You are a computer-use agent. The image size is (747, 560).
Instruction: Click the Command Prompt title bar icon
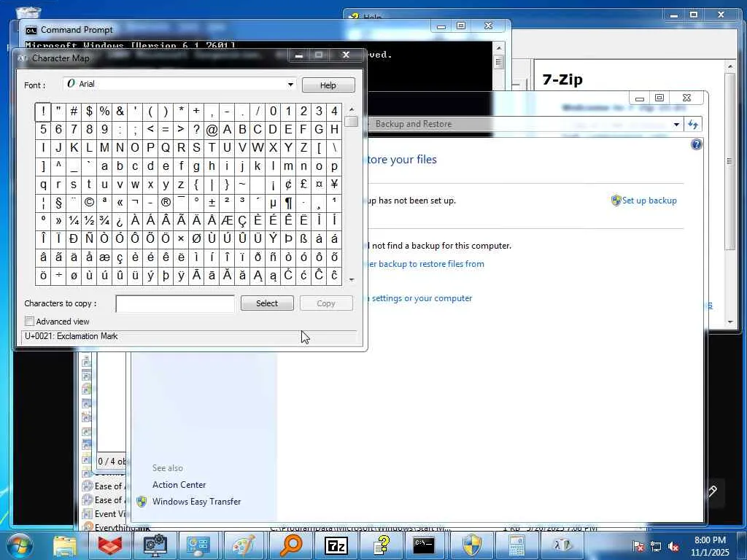[x=31, y=30]
